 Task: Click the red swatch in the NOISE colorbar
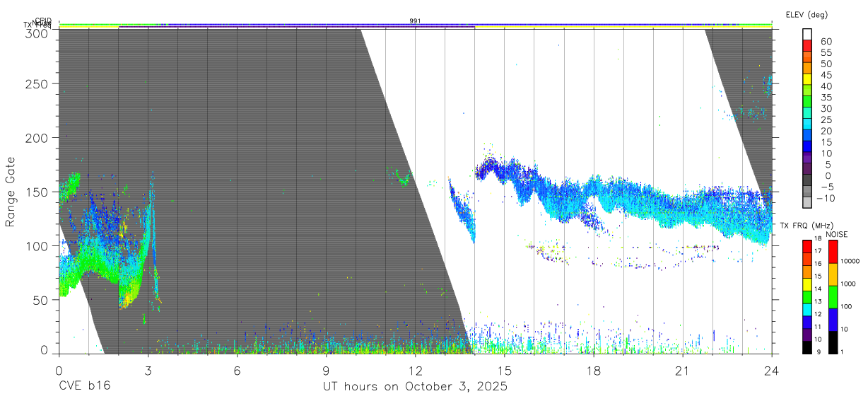[x=833, y=251]
